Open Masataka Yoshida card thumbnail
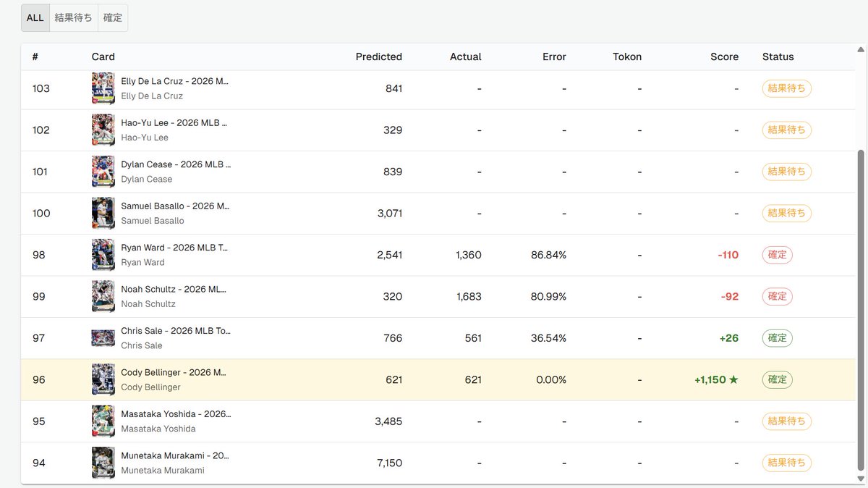This screenshot has width=868, height=488. [x=103, y=421]
